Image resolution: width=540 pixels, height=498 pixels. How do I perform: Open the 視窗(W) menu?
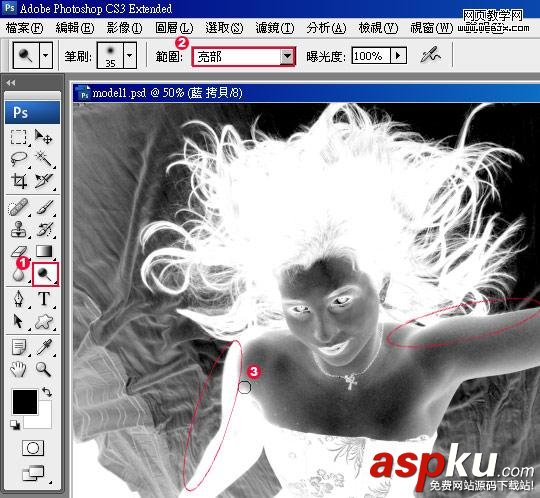(x=431, y=28)
